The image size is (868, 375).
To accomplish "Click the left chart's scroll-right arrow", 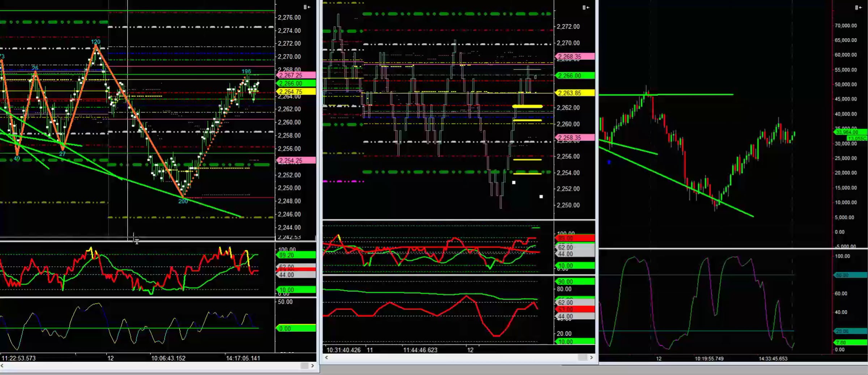I will [312, 366].
